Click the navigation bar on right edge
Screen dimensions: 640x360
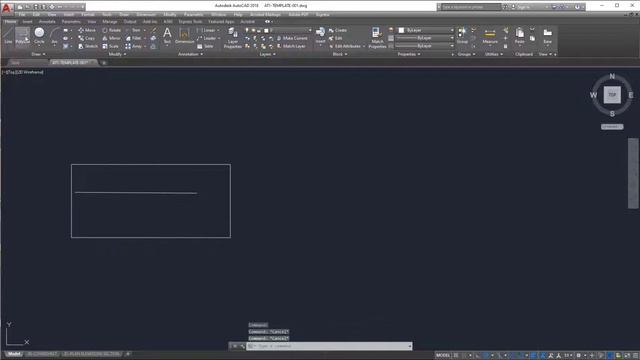pos(633,173)
